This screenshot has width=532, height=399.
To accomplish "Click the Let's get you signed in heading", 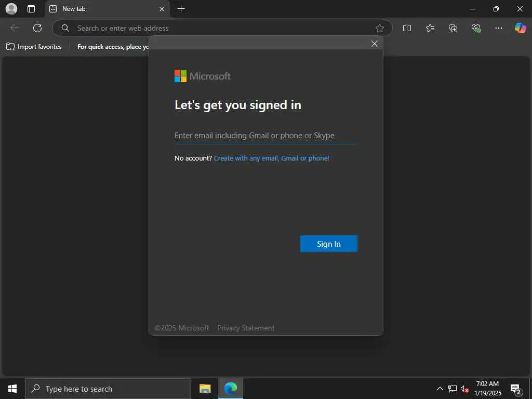I will click(238, 105).
